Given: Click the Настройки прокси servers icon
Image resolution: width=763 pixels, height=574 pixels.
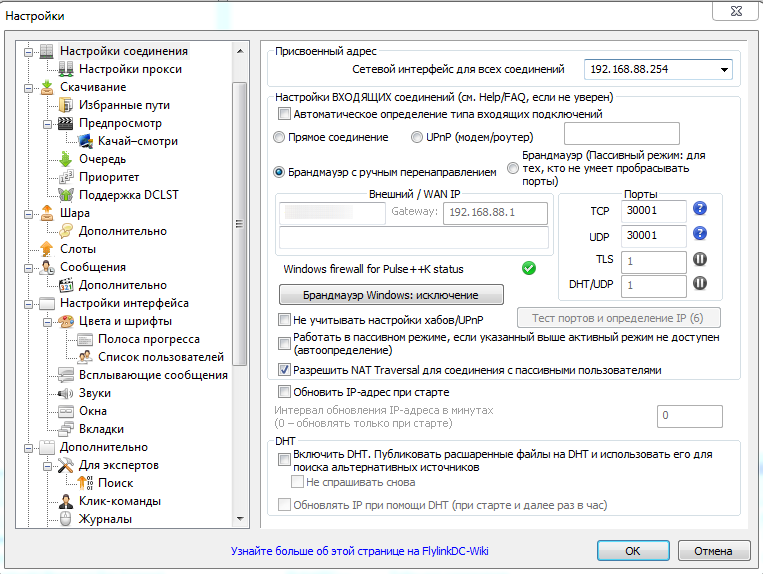Looking at the screenshot, I should 66,69.
